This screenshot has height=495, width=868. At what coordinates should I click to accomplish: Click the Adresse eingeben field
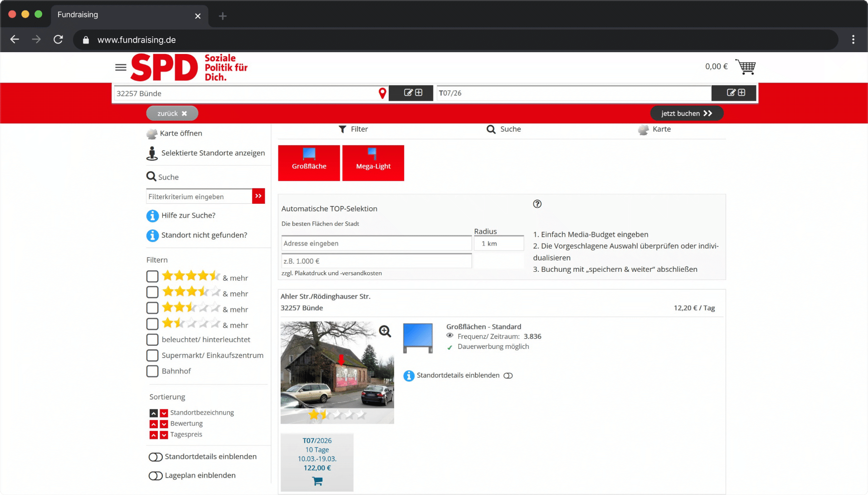pyautogui.click(x=376, y=244)
